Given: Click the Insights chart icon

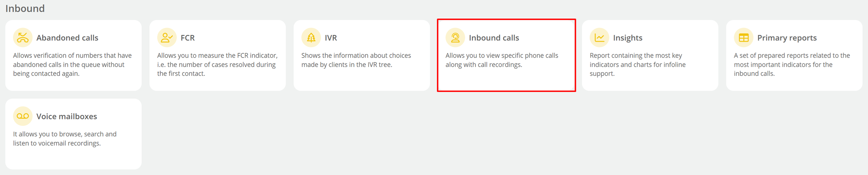Looking at the screenshot, I should 599,38.
